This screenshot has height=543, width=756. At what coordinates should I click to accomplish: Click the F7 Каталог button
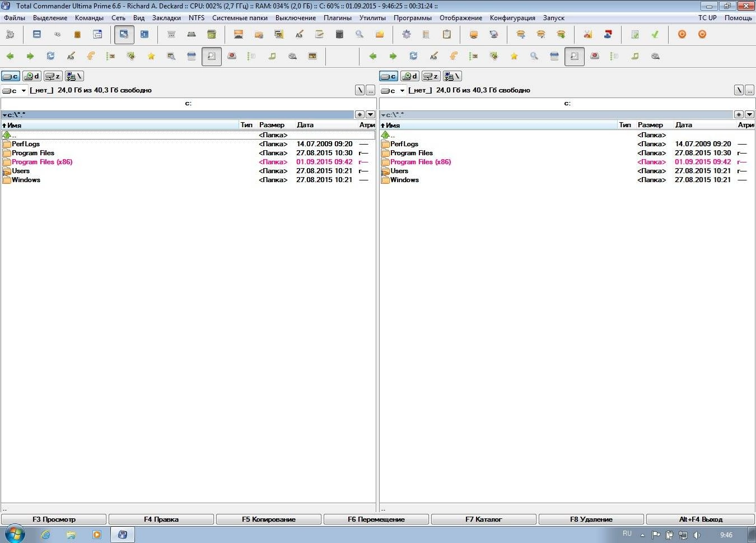(484, 519)
